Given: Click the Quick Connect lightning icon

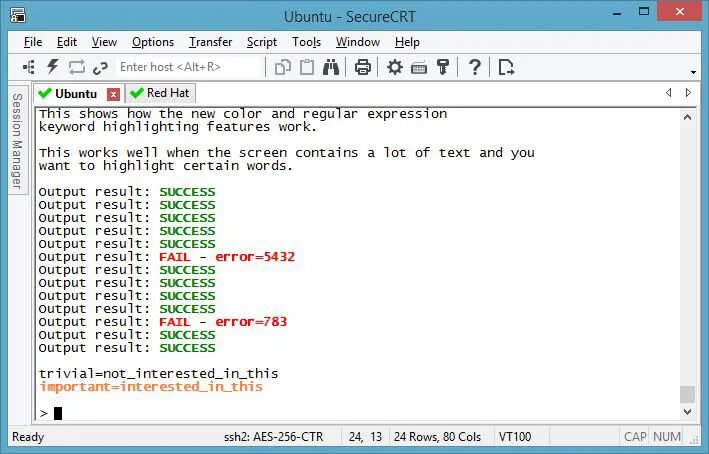Looking at the screenshot, I should [x=53, y=67].
